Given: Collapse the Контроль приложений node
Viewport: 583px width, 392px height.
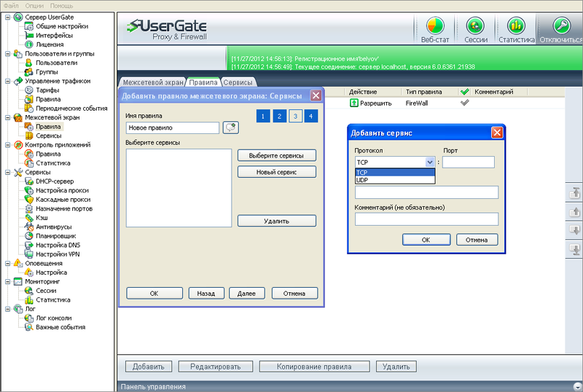Looking at the screenshot, I should click(7, 145).
